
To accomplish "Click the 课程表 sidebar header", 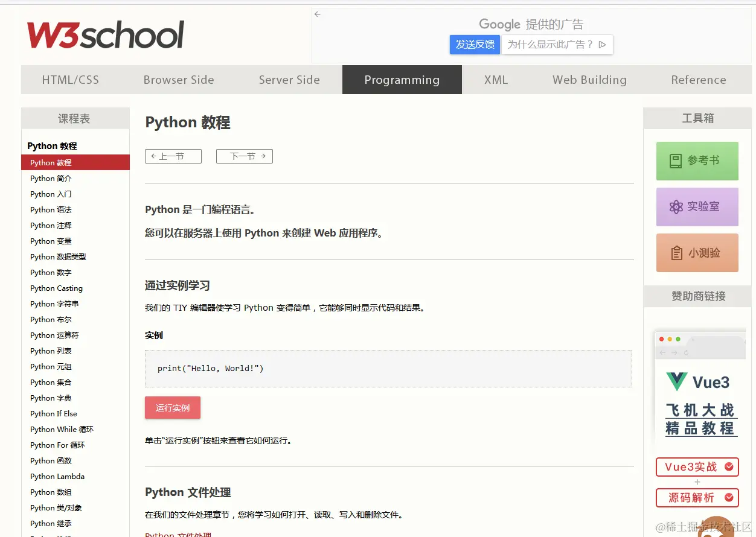I will click(x=75, y=119).
